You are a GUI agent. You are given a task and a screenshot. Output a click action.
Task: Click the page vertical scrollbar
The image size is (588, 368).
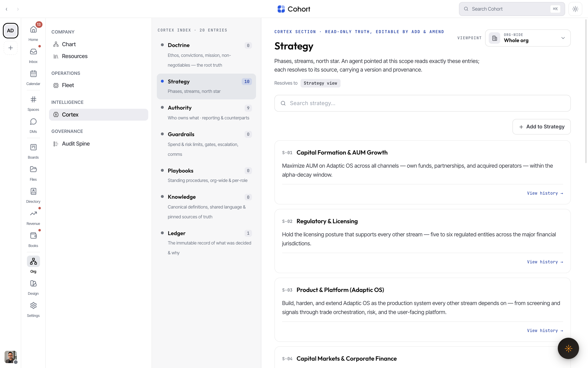pyautogui.click(x=586, y=91)
